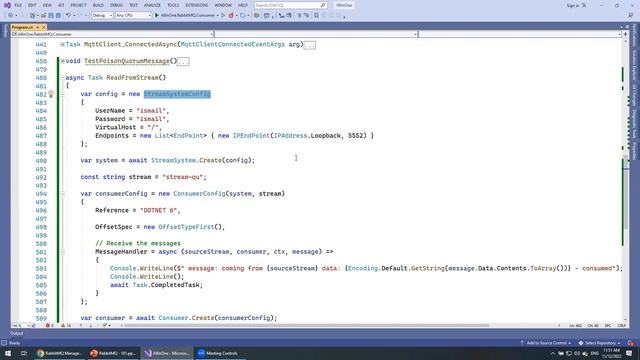Image resolution: width=640 pixels, height=360 pixels.
Task: Click the split editor icon above scrollbar
Action: (x=625, y=34)
